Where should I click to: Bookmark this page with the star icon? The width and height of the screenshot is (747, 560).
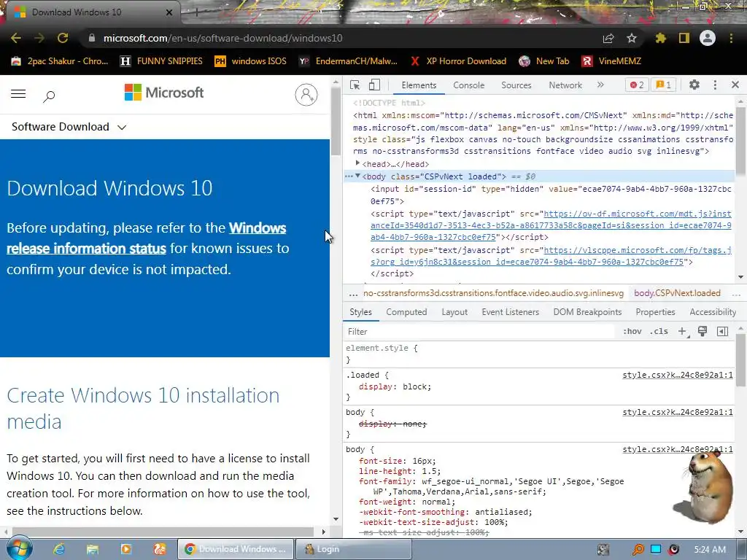click(x=632, y=38)
